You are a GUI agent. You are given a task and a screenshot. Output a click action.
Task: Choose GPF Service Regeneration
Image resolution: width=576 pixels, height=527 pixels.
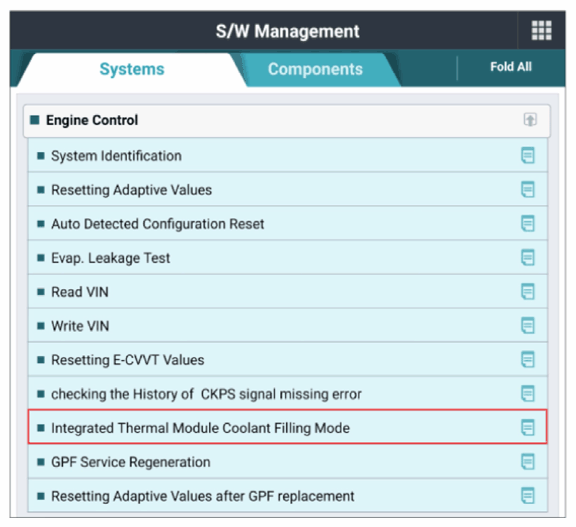(x=288, y=462)
